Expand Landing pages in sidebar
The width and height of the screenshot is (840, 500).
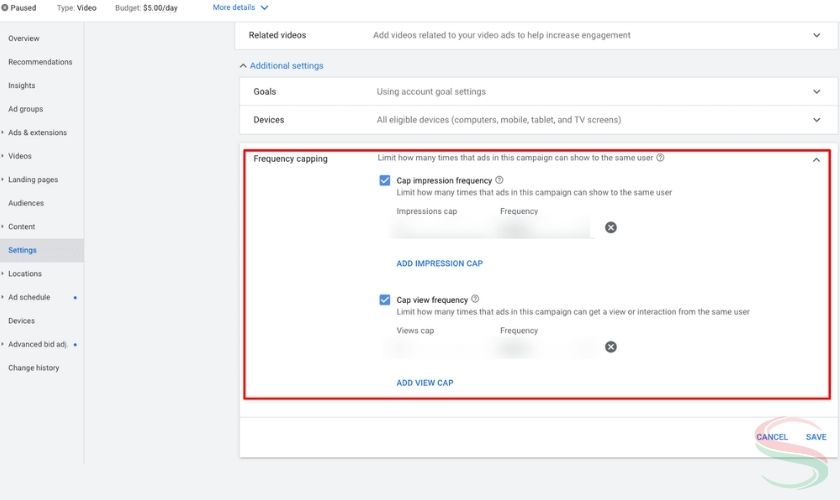(x=2, y=180)
